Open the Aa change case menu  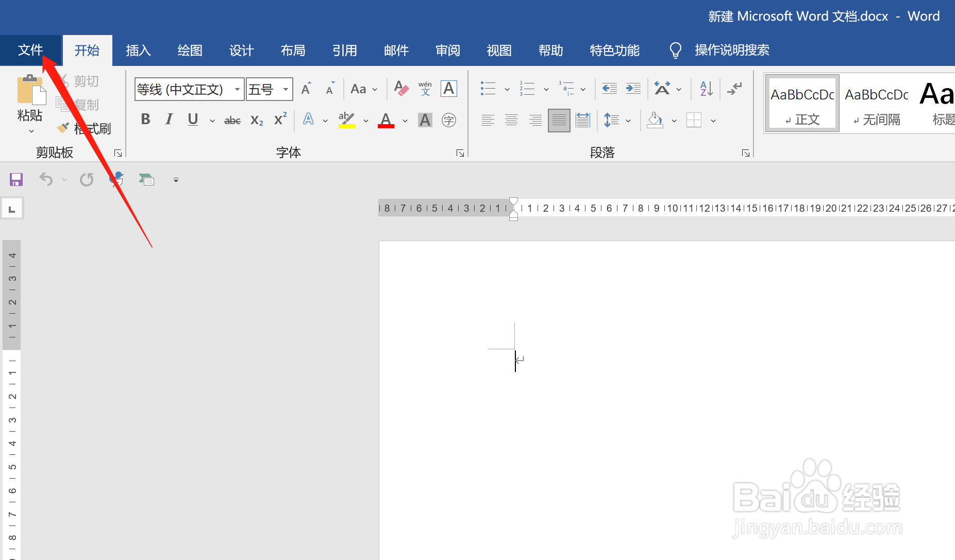364,89
